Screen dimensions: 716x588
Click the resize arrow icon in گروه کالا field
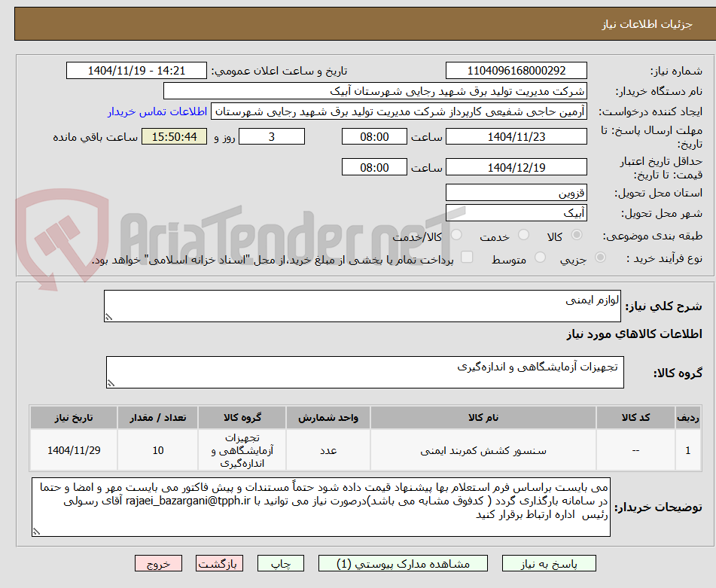coord(111,382)
